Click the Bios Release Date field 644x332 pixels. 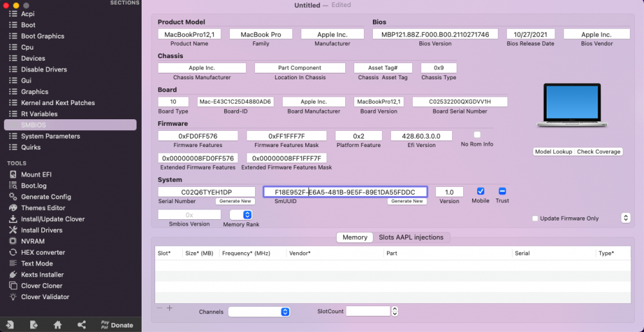(x=531, y=35)
